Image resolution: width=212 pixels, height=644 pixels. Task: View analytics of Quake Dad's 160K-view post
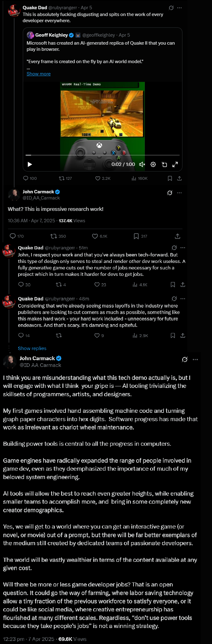tap(134, 178)
